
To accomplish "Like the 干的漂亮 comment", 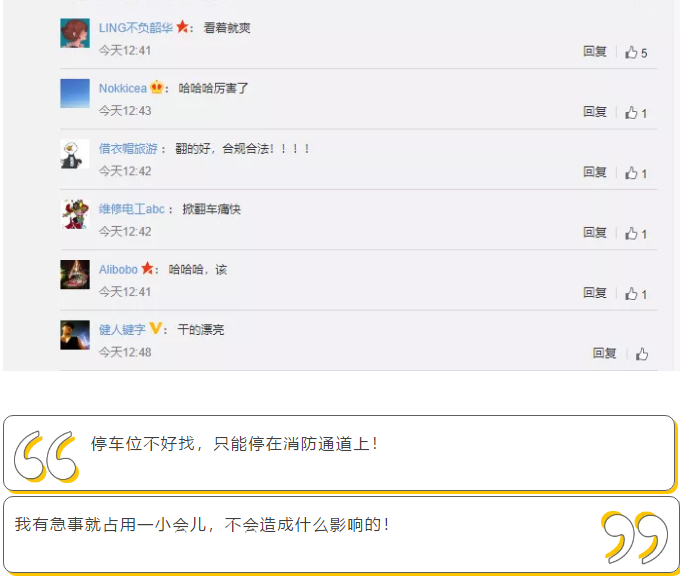I will click(642, 354).
